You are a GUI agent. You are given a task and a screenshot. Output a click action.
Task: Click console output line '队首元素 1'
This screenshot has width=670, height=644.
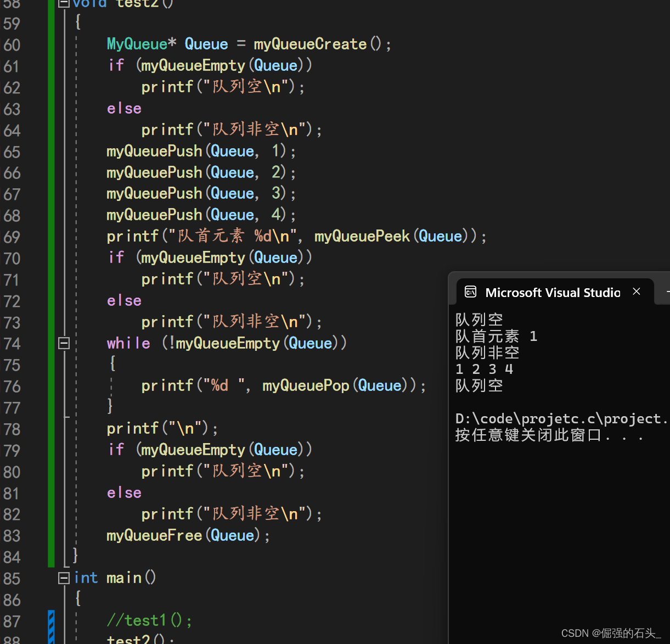tap(497, 336)
